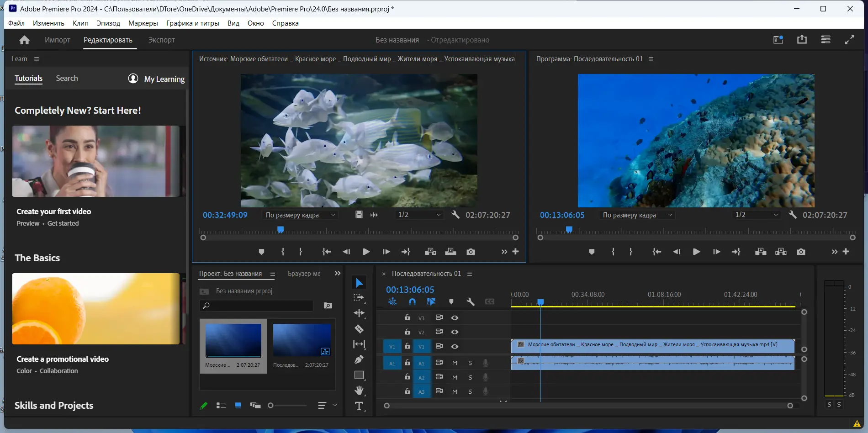Toggle V1 track output eye icon
The width and height of the screenshot is (868, 433).
[x=455, y=346]
